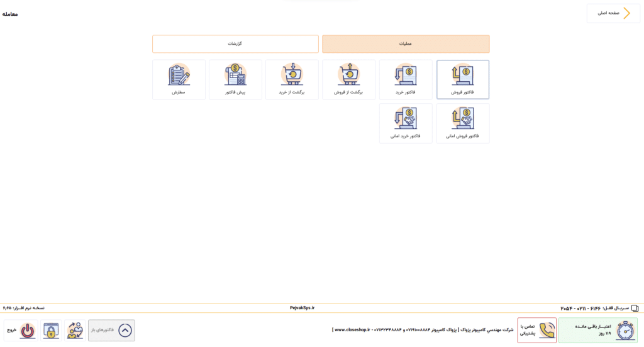Open the فاکتور خرید (purchase invoice) tile
644x347 pixels.
click(406, 79)
